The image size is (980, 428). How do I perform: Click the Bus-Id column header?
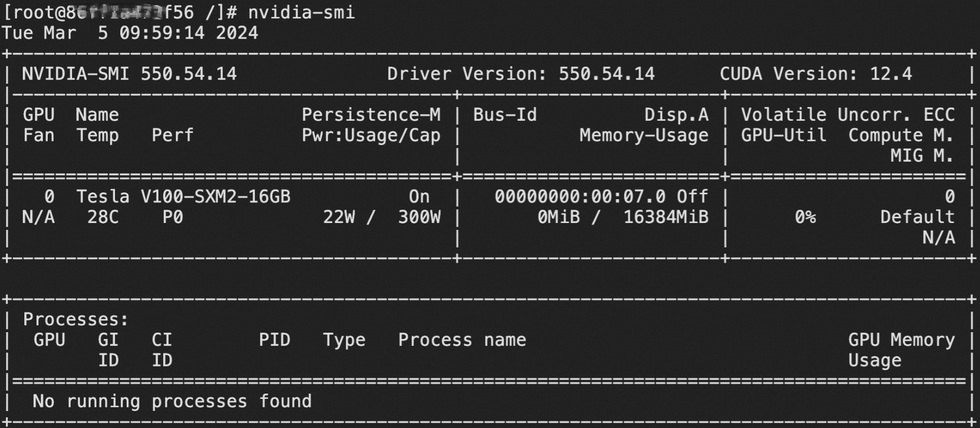point(505,114)
